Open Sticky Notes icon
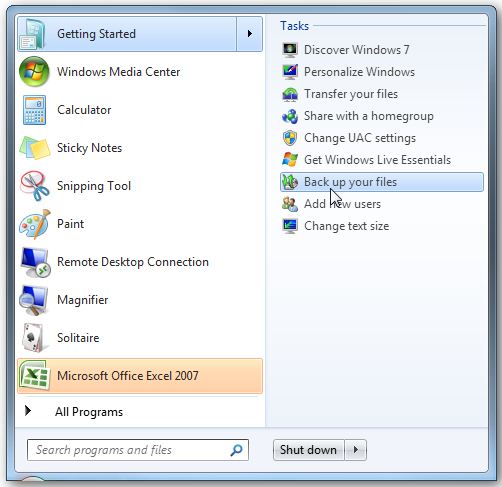This screenshot has width=502, height=487. (x=35, y=148)
